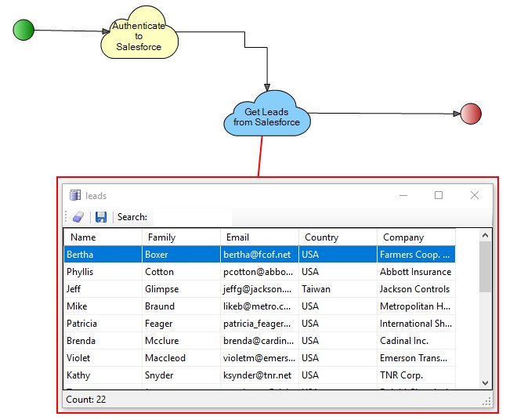Click the TNR Corp. company cell
506x420 pixels.
pos(416,375)
